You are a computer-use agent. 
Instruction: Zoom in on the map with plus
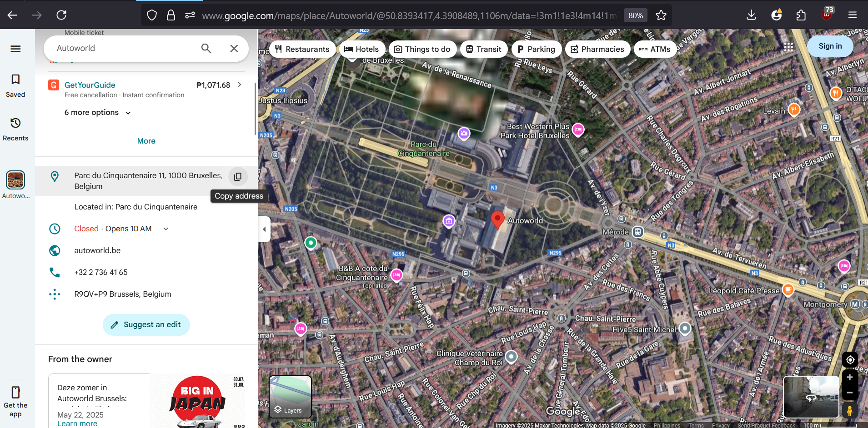coord(850,377)
